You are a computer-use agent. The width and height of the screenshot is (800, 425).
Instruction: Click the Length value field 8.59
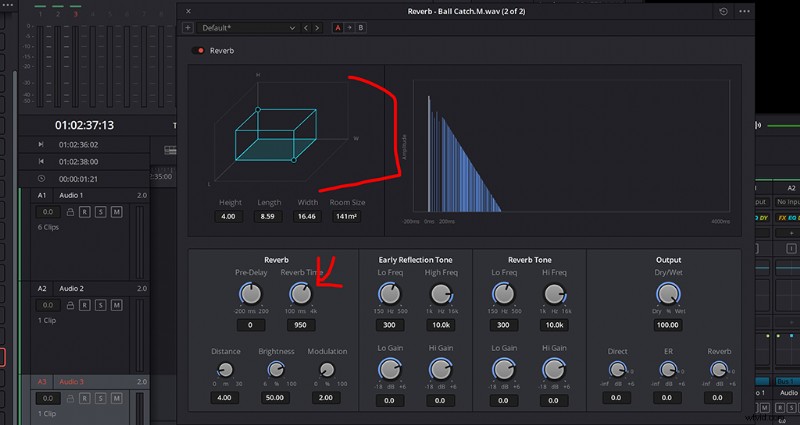267,216
